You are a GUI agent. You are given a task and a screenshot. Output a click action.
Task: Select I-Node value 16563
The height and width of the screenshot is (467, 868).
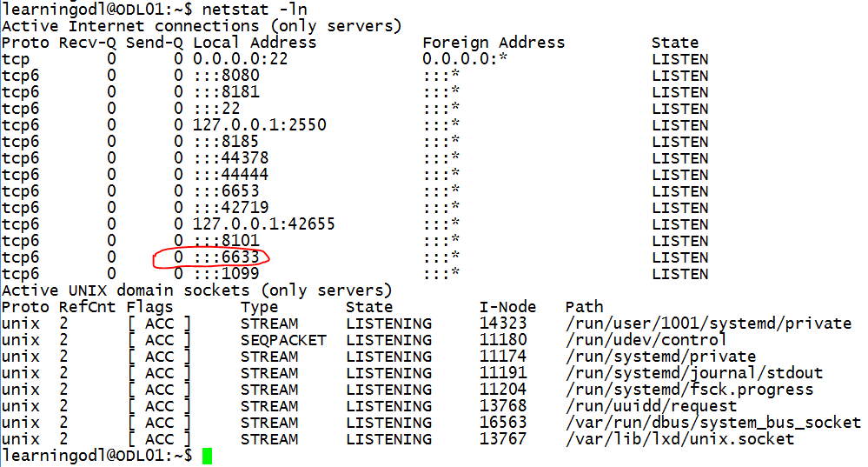(x=503, y=423)
